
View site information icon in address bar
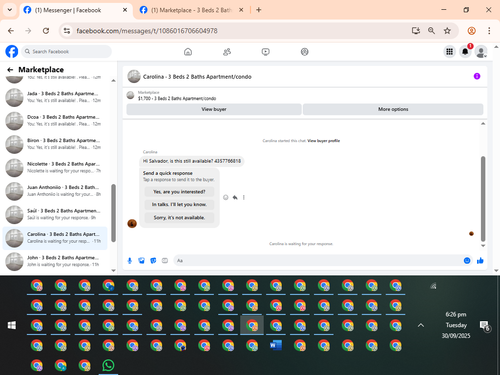click(x=67, y=31)
